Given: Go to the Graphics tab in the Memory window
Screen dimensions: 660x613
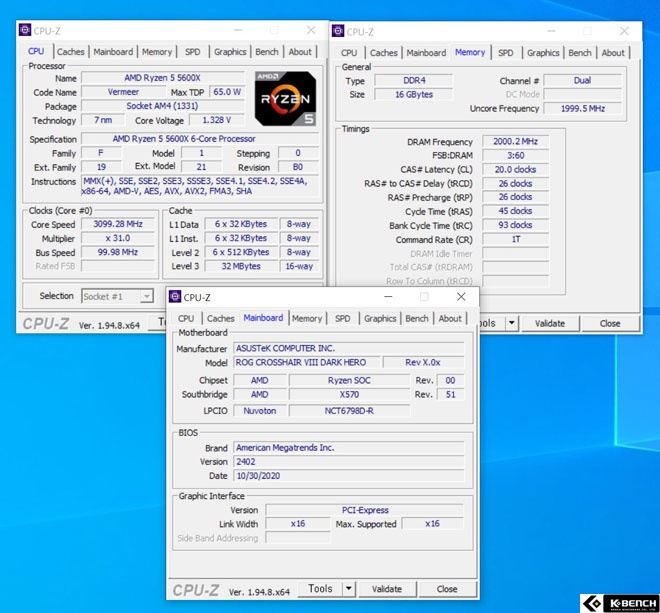Looking at the screenshot, I should click(543, 53).
